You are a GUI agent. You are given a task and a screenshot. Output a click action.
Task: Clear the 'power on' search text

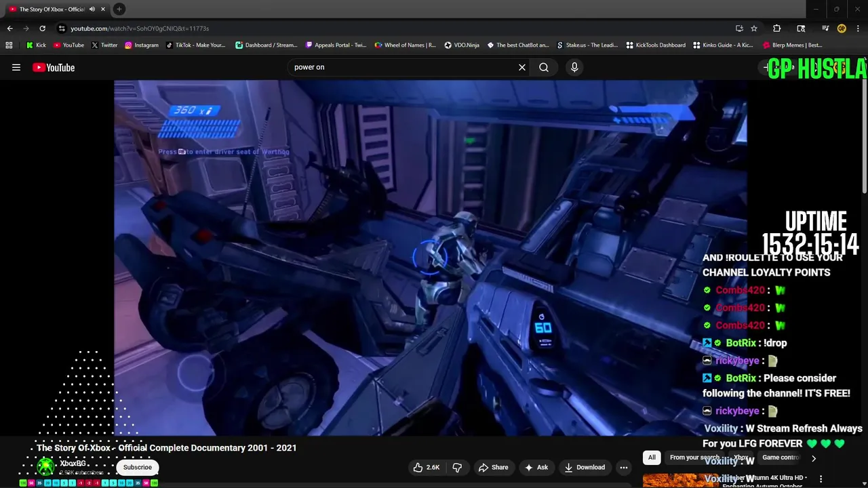point(522,67)
